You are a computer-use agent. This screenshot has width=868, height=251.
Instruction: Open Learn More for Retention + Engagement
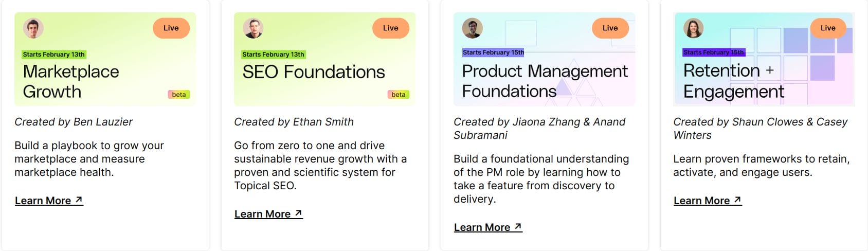[x=708, y=201]
